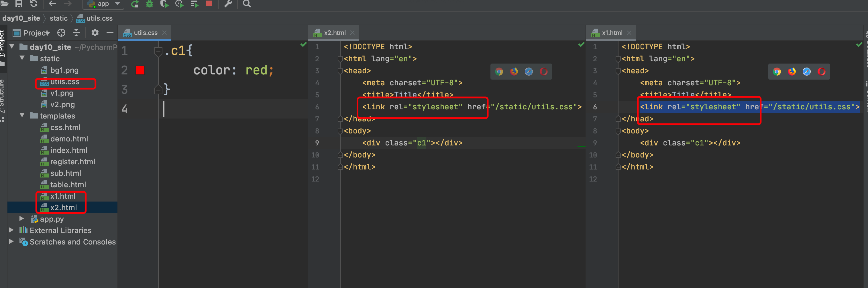Close the x1.html tab
Screen dimensions: 868x288
click(x=629, y=33)
